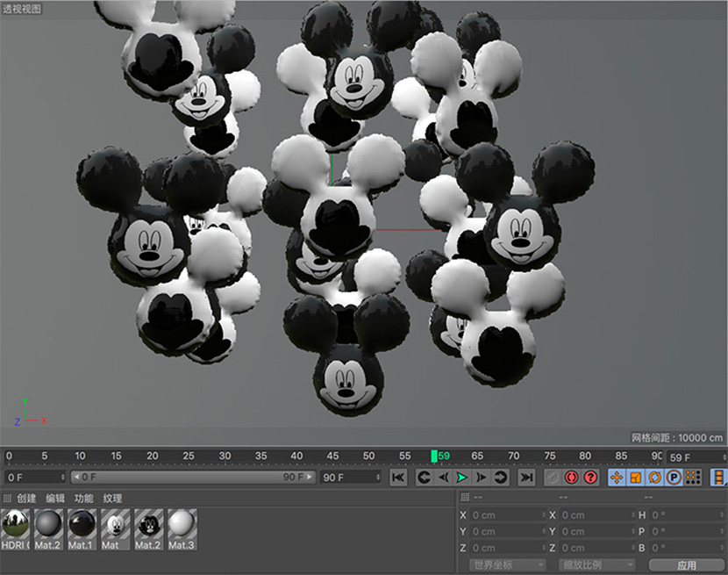Click the stepper arrows of size Z field
The height and width of the screenshot is (575, 728).
(x=632, y=548)
